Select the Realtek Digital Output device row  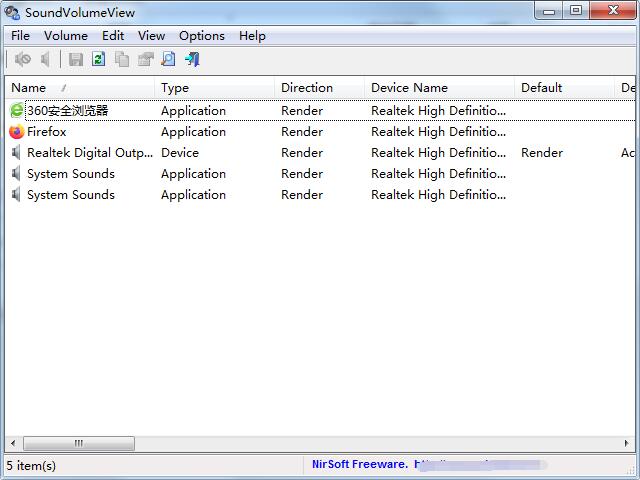(x=320, y=153)
